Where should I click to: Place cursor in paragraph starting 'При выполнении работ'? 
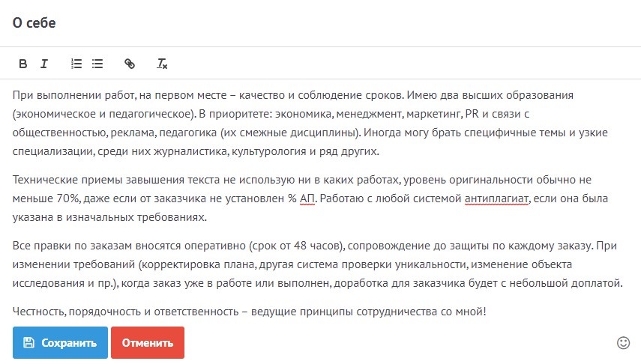pos(225,96)
